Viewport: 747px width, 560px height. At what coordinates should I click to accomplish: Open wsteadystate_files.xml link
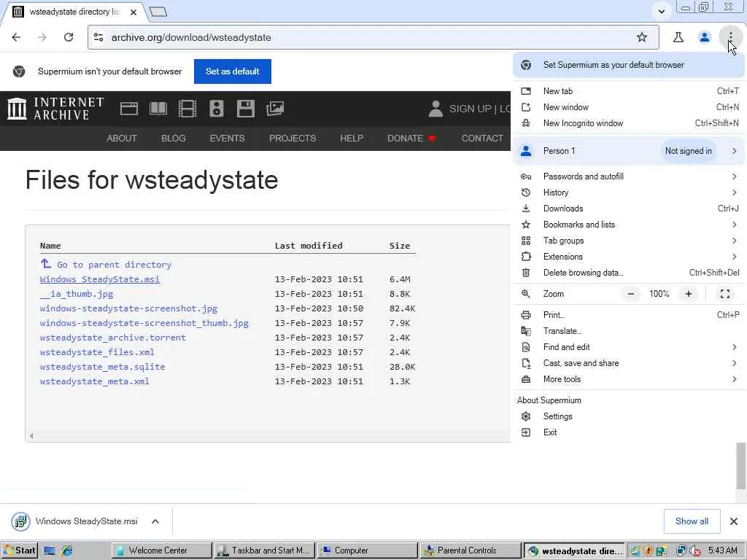point(97,352)
